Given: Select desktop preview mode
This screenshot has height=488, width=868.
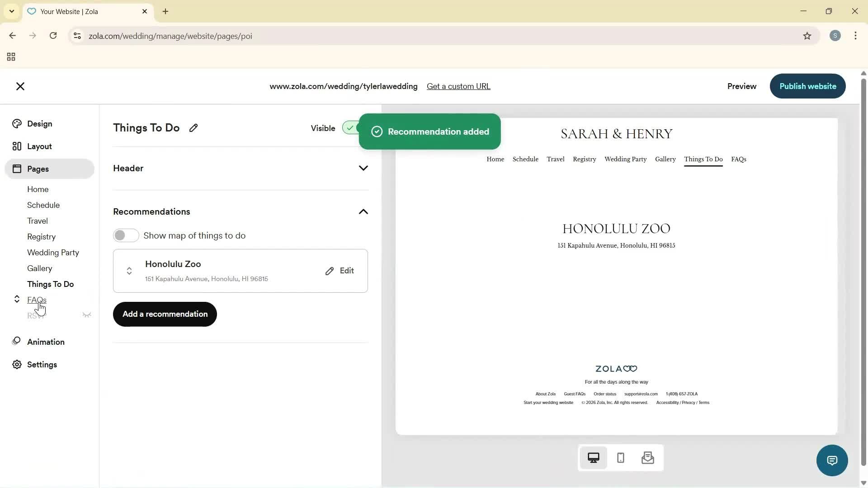Looking at the screenshot, I should pos(594,458).
